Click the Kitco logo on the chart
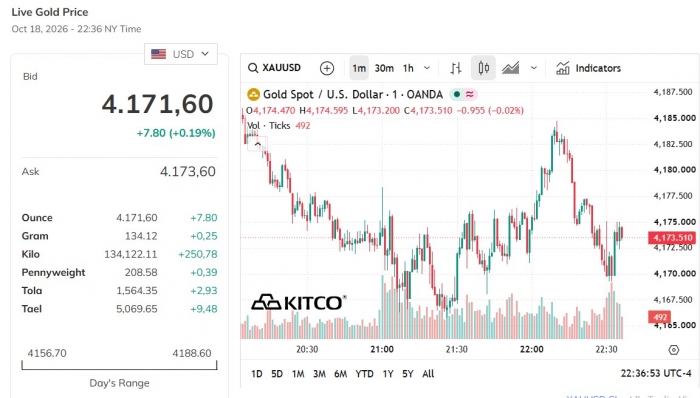 [x=298, y=303]
